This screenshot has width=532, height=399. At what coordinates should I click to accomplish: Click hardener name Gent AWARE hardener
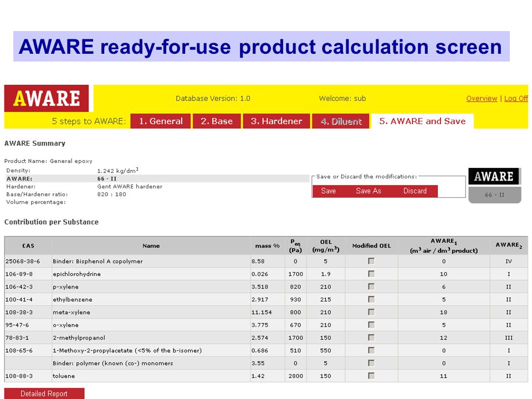[130, 186]
